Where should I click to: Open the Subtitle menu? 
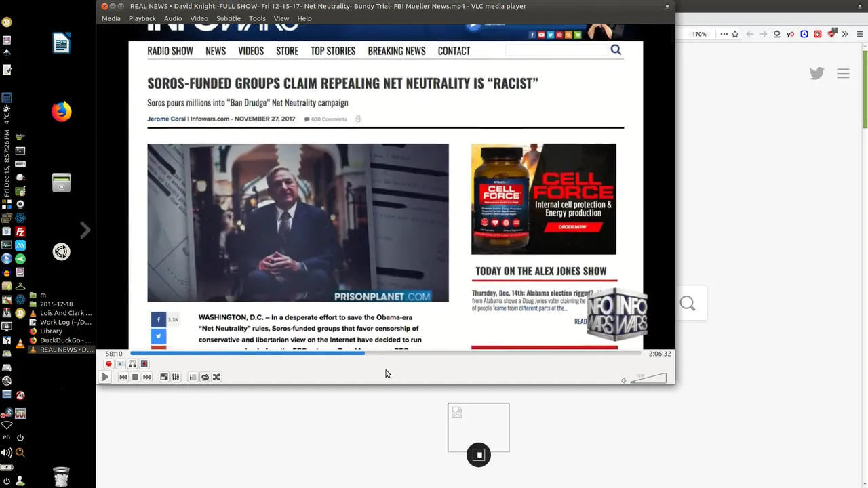pyautogui.click(x=229, y=18)
